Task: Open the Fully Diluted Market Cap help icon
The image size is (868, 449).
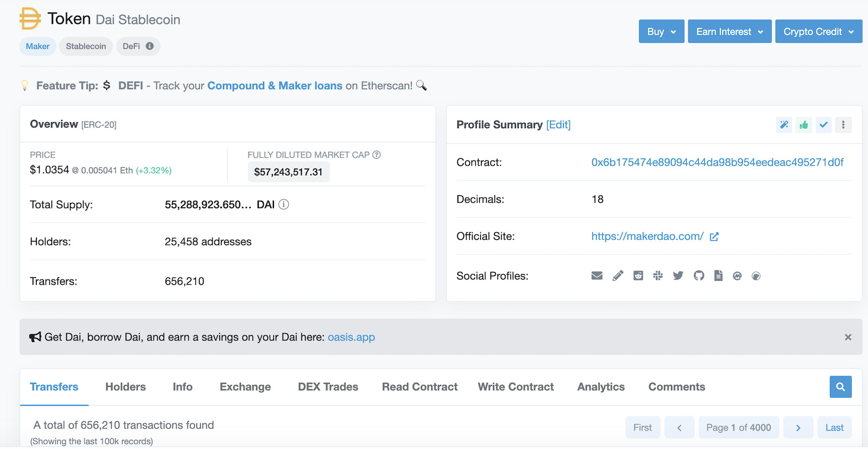Action: pos(376,155)
